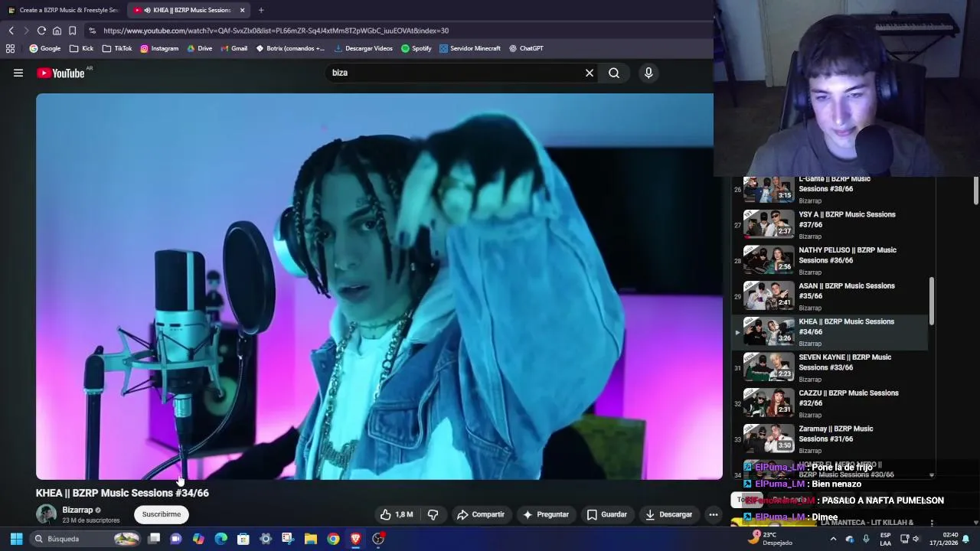Clear the search text with the X

[590, 73]
